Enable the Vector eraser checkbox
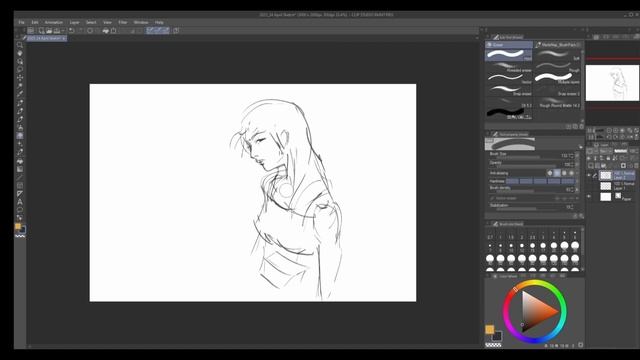This screenshot has width=640, height=360. coord(493,198)
